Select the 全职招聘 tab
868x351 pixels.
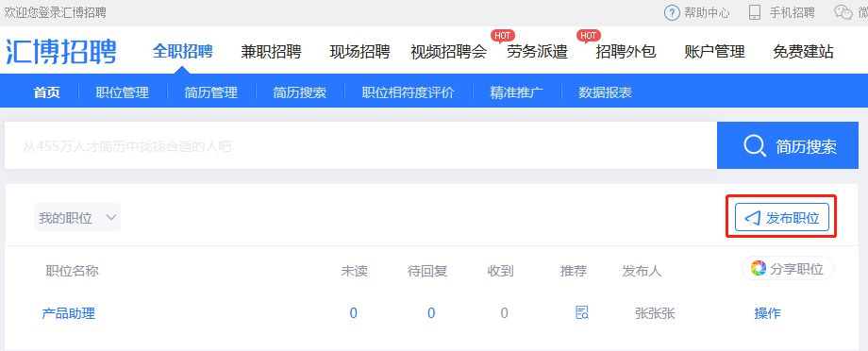[x=183, y=52]
